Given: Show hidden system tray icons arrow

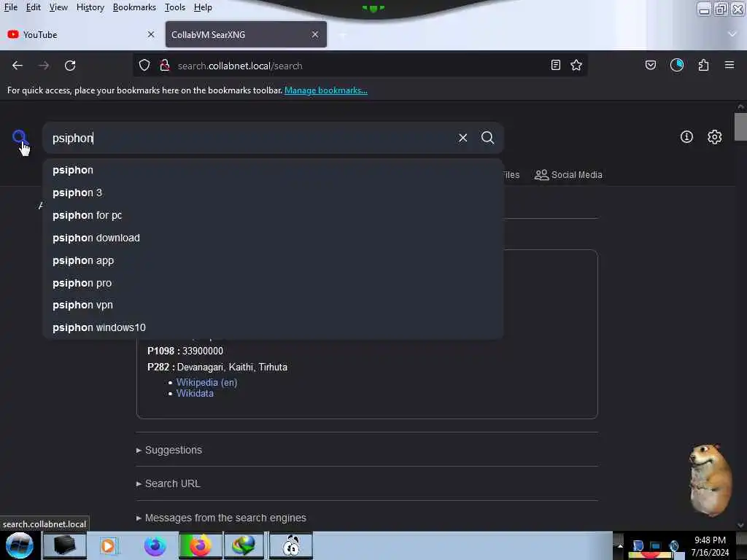Looking at the screenshot, I should pyautogui.click(x=620, y=545).
